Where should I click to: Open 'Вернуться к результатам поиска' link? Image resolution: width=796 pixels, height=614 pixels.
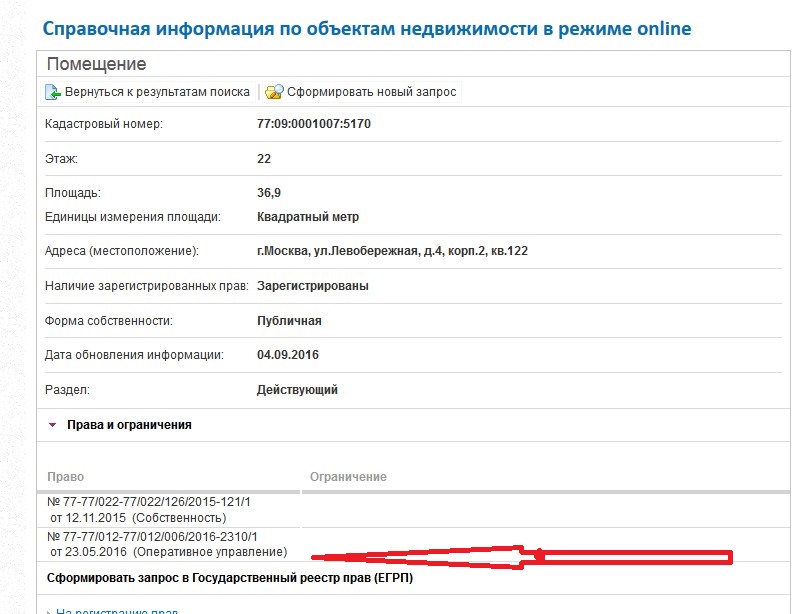tap(157, 92)
